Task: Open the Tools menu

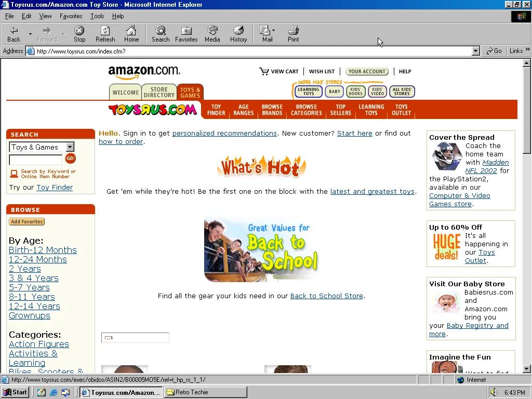Action: [x=97, y=16]
